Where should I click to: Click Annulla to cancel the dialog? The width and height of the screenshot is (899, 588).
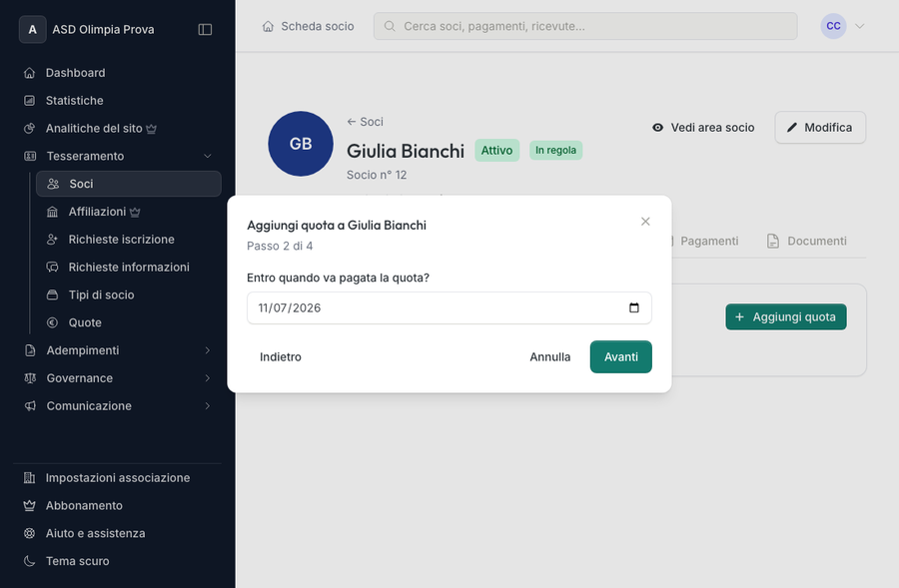550,357
